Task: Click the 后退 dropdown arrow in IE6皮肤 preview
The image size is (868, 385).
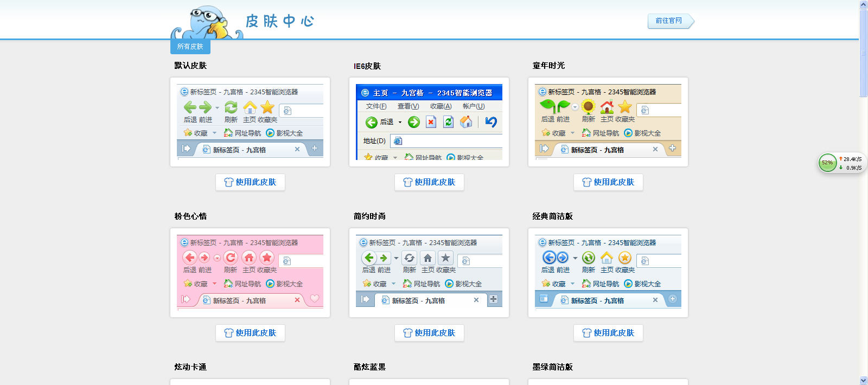Action: (400, 123)
